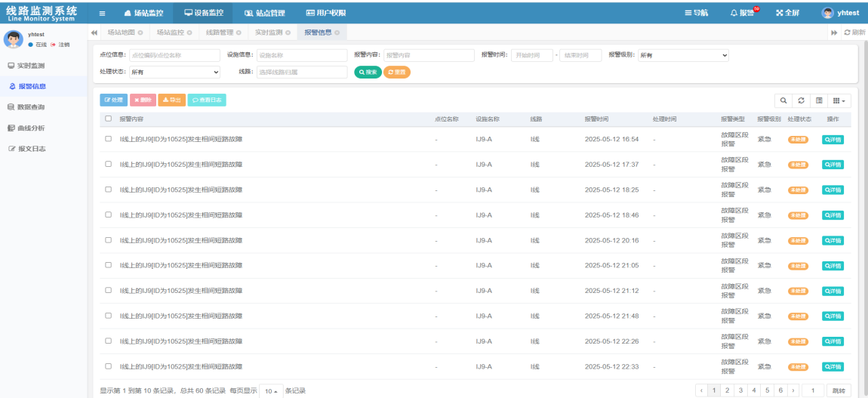This screenshot has width=868, height=398.
Task: Click the next page arrow
Action: click(793, 390)
